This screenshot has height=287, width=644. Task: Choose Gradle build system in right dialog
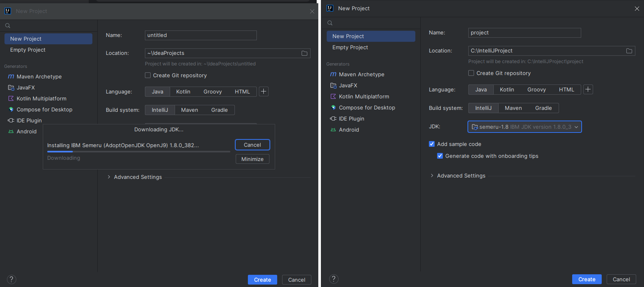coord(543,108)
